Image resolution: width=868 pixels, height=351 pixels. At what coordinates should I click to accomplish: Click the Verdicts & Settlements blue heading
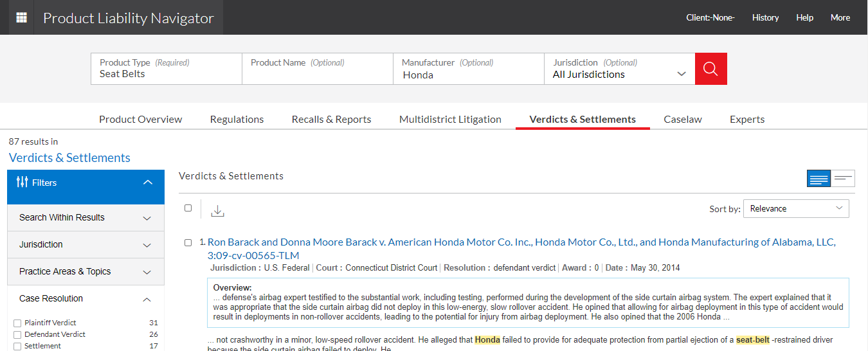[69, 157]
